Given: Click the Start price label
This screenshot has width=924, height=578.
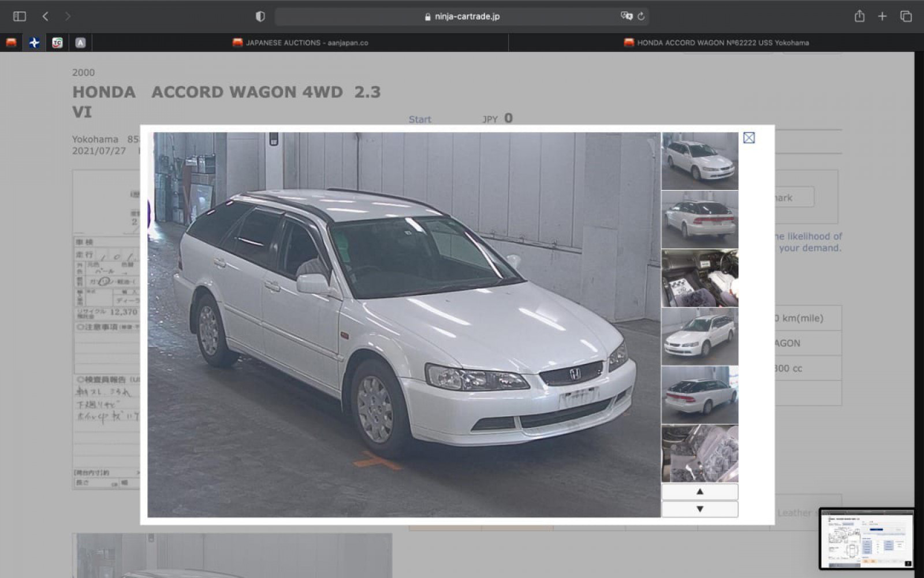Looking at the screenshot, I should click(420, 120).
